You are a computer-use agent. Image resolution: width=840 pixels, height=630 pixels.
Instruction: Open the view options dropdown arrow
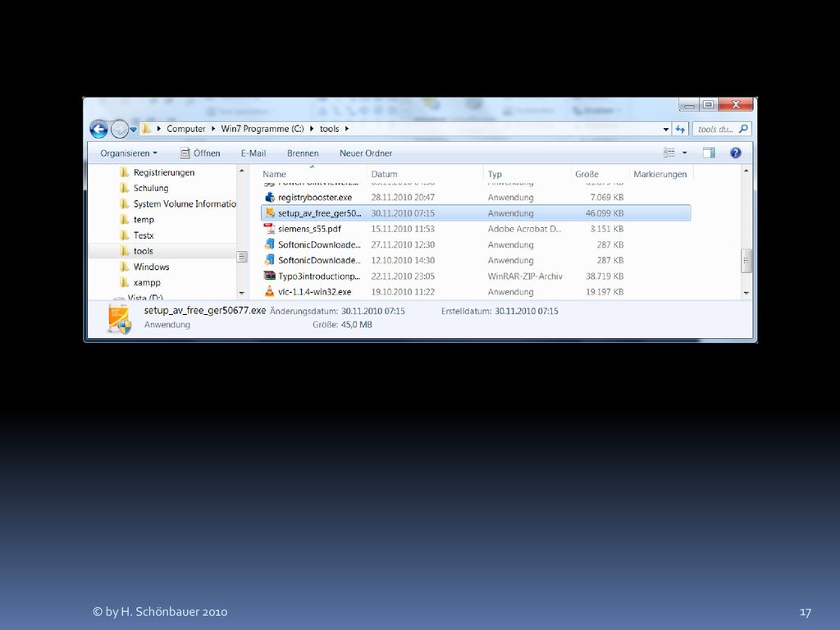pyautogui.click(x=685, y=153)
